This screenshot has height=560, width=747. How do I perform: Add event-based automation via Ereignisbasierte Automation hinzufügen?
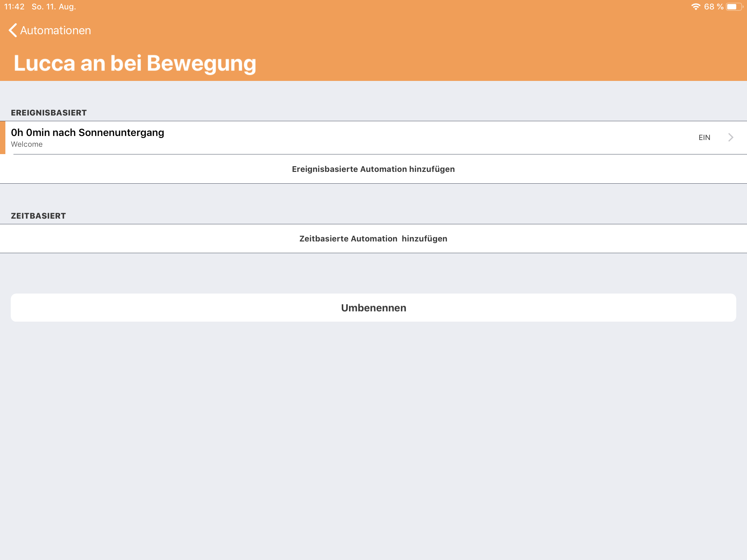[373, 169]
